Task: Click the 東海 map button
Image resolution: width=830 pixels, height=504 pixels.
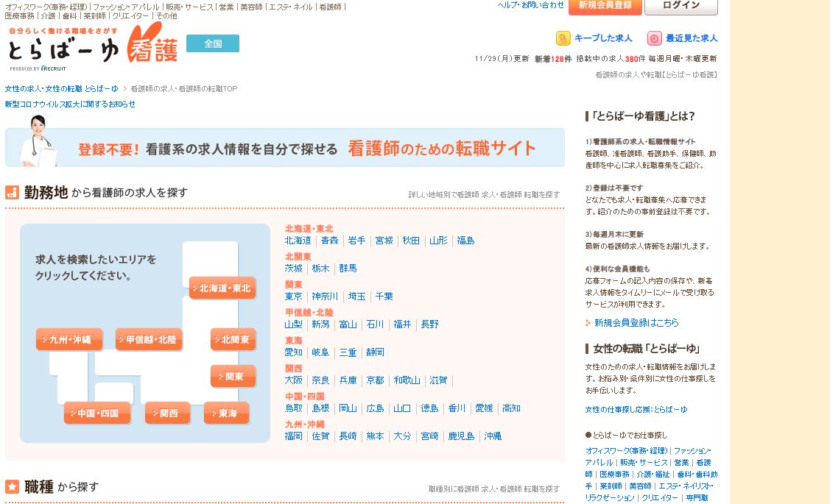Action: 226,413
